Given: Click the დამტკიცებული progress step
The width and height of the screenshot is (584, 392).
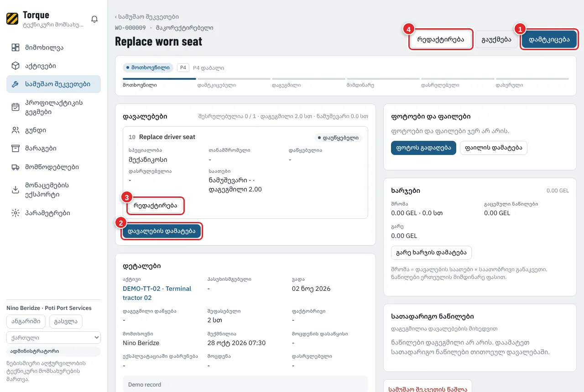Looking at the screenshot, I should coord(217,85).
